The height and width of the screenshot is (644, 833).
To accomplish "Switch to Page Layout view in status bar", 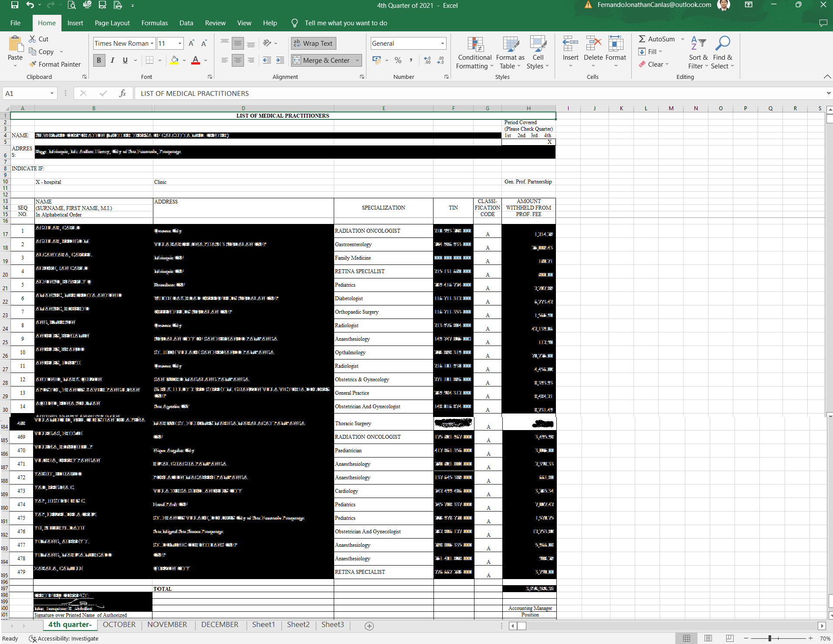I will (708, 638).
